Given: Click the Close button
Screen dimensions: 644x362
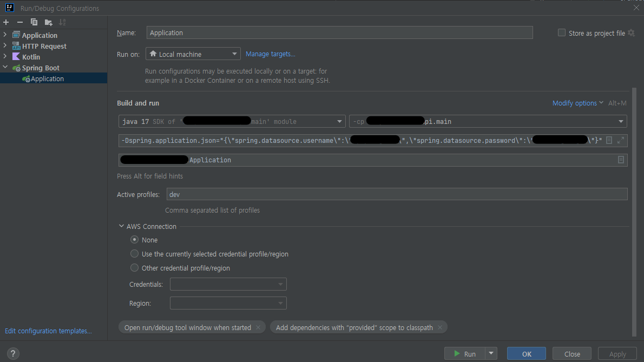Looking at the screenshot, I should (571, 353).
